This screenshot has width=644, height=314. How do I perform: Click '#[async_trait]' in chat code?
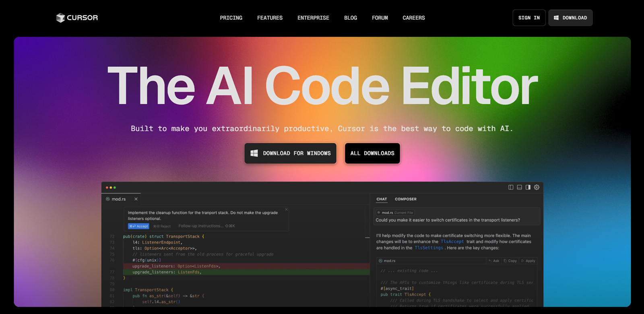point(397,288)
